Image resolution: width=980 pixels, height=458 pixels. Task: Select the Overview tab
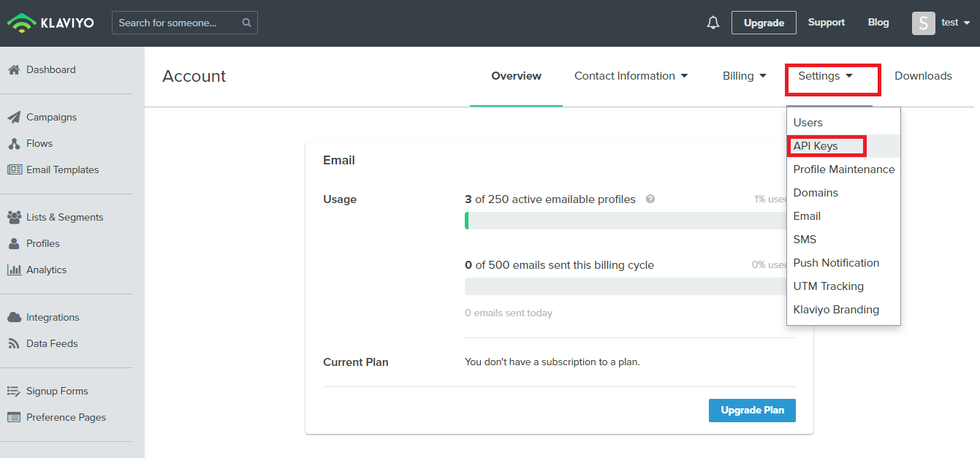coord(517,76)
